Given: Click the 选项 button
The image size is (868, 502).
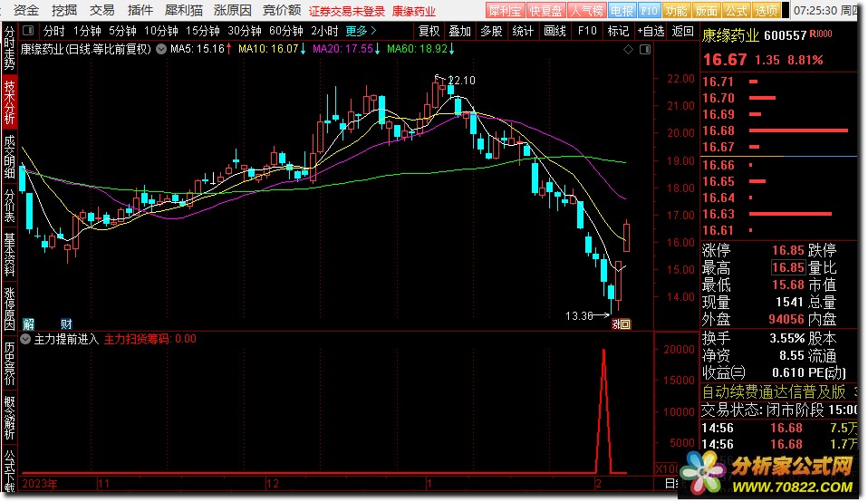Looking at the screenshot, I should pyautogui.click(x=767, y=11).
